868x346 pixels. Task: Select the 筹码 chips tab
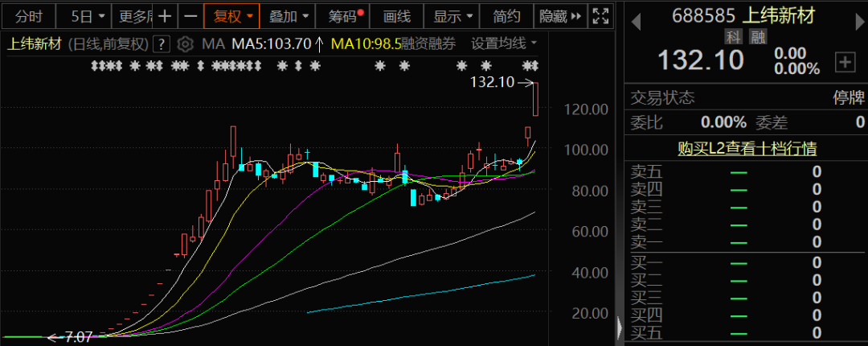click(x=342, y=15)
